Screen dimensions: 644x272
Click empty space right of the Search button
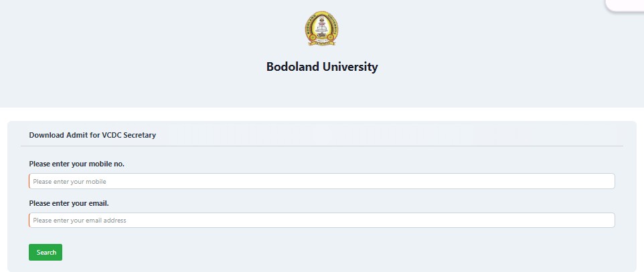tap(329, 253)
